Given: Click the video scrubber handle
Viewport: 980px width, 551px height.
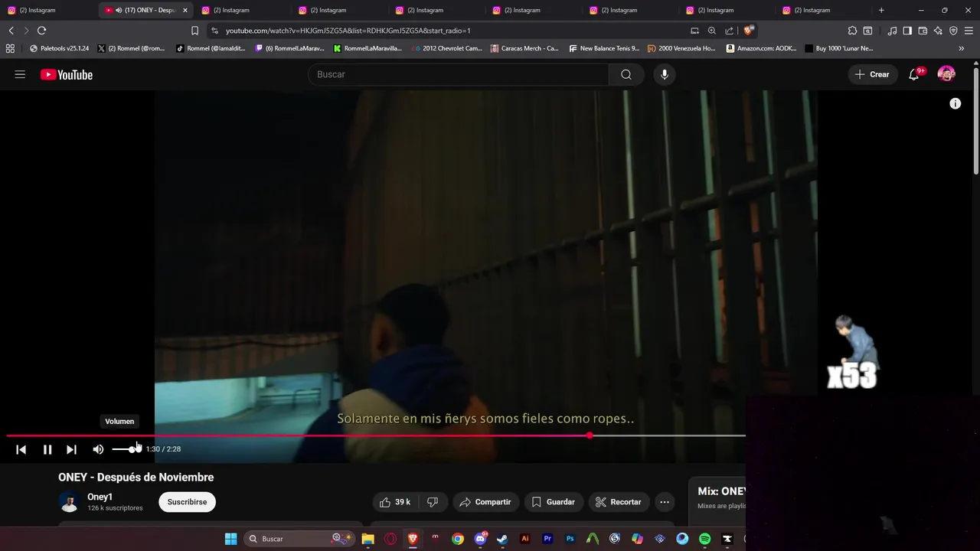Looking at the screenshot, I should pyautogui.click(x=590, y=435).
